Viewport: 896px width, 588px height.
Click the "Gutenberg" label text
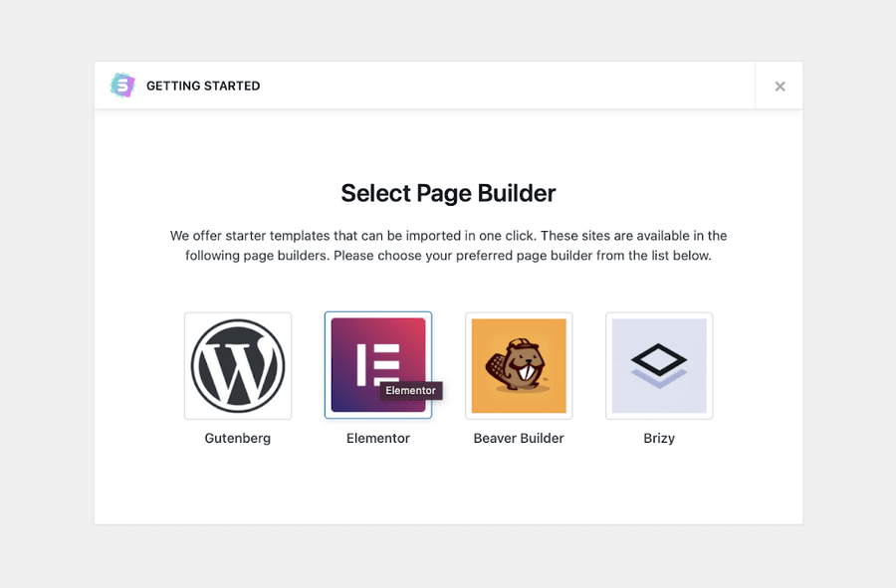[238, 438]
